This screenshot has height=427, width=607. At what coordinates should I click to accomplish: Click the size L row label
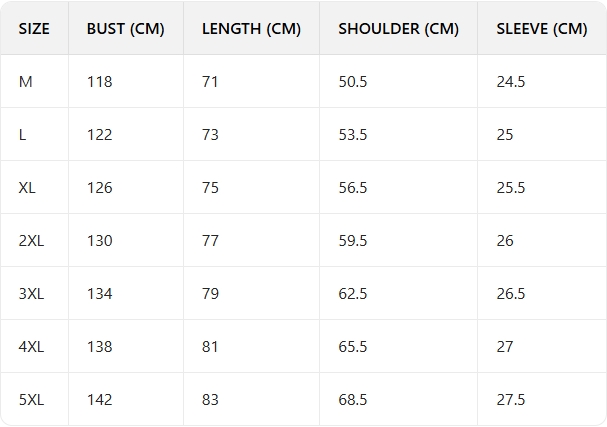(x=23, y=135)
